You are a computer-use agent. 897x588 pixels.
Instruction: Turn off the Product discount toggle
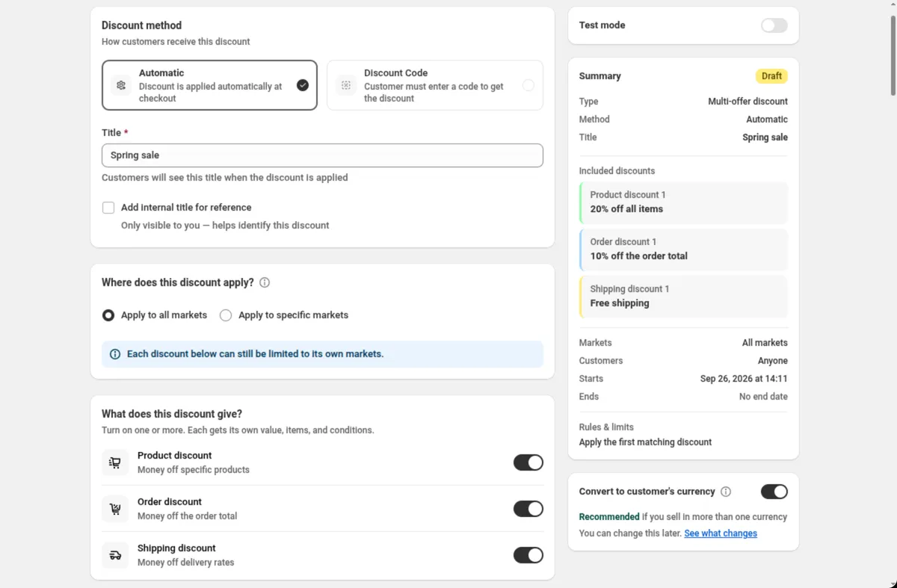[528, 462]
